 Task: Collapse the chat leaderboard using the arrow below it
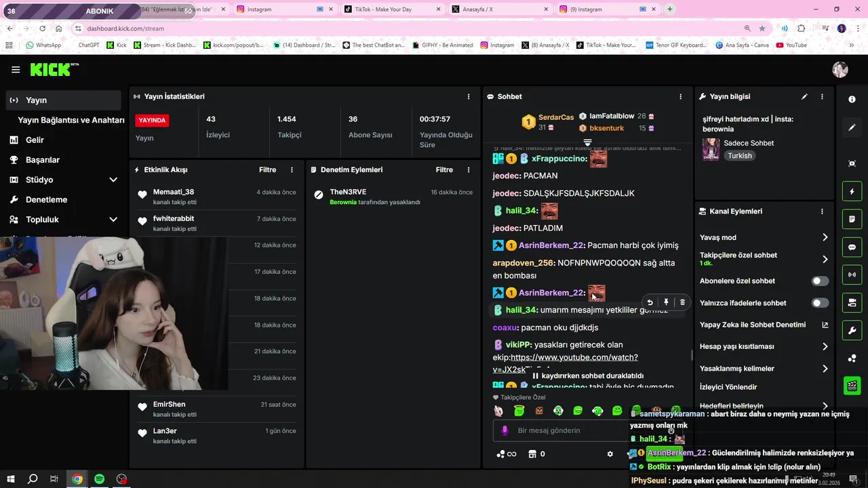pyautogui.click(x=587, y=142)
